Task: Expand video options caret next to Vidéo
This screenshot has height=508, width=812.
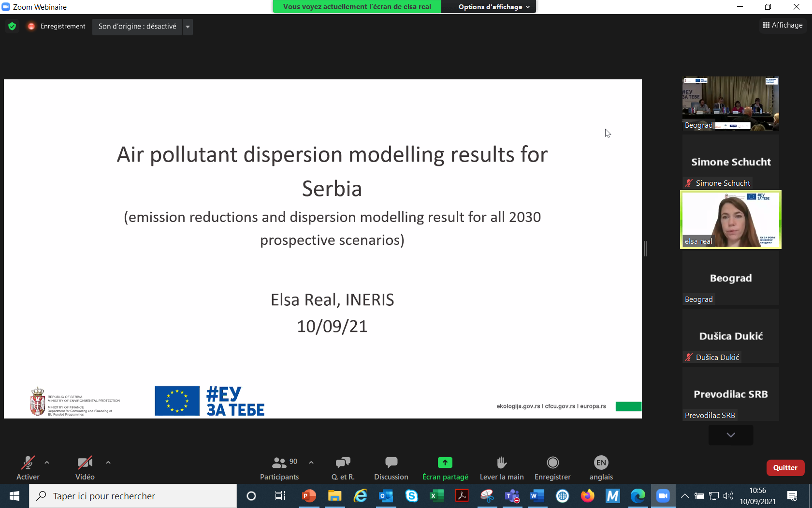Action: (108, 463)
